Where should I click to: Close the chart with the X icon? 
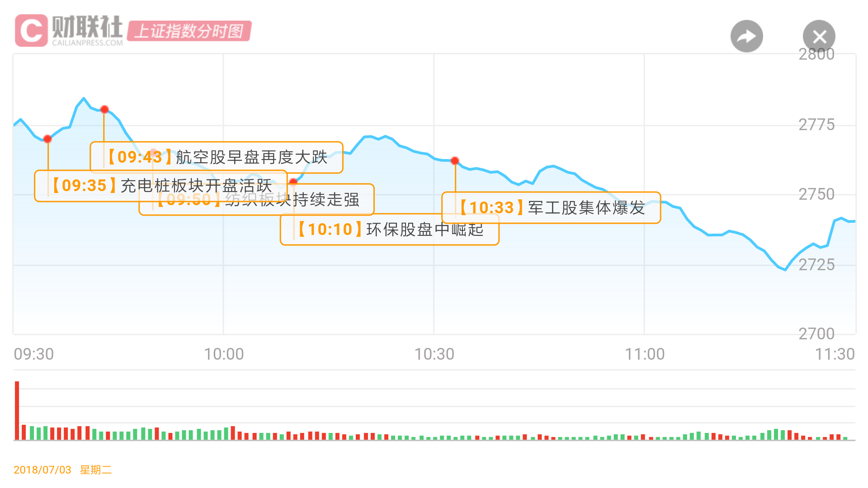(819, 36)
